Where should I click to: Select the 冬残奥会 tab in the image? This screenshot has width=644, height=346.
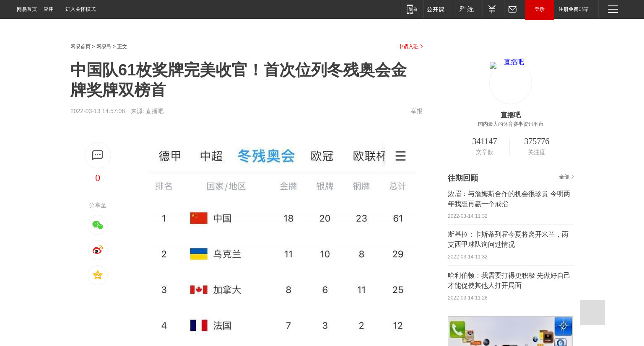(x=266, y=156)
